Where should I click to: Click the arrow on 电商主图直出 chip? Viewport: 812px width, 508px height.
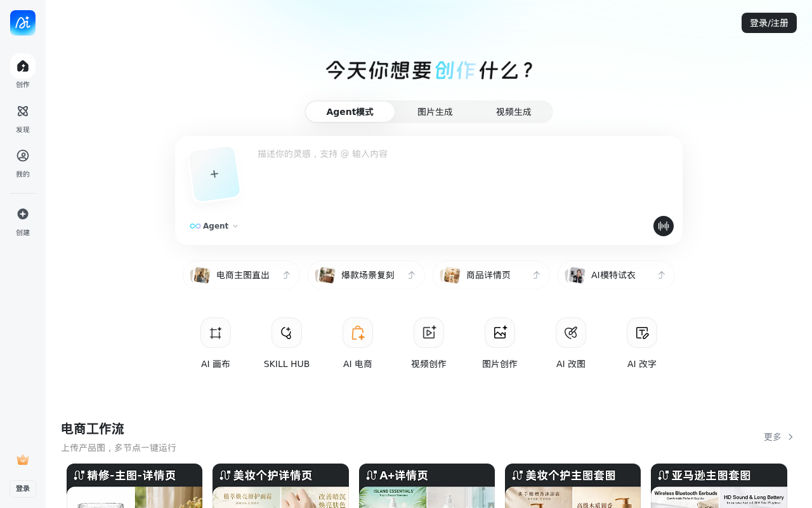coord(286,275)
